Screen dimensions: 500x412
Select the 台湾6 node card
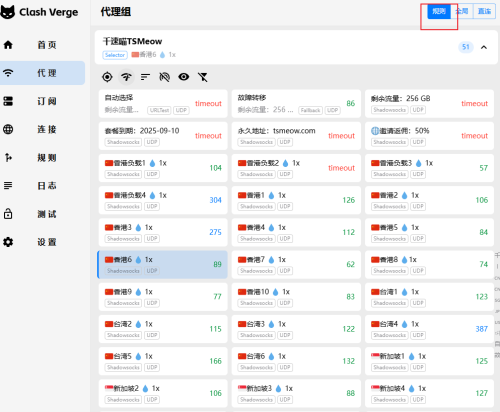tap(296, 361)
